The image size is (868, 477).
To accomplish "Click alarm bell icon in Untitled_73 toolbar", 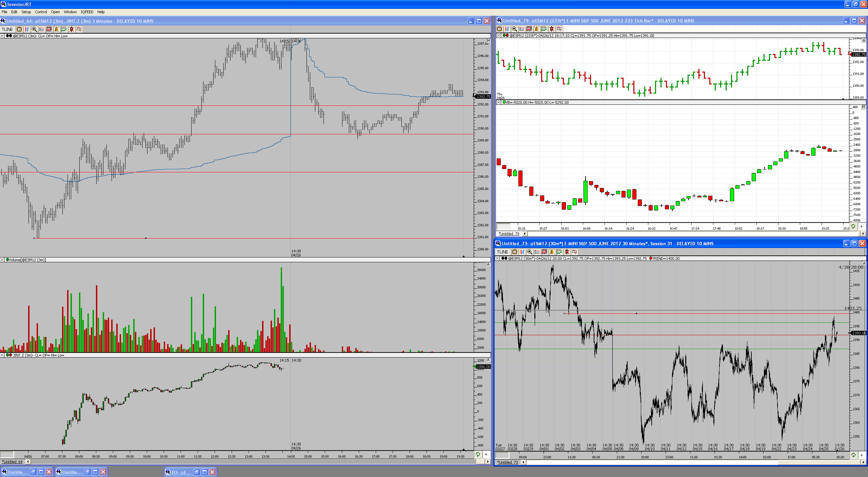I will click(x=552, y=252).
